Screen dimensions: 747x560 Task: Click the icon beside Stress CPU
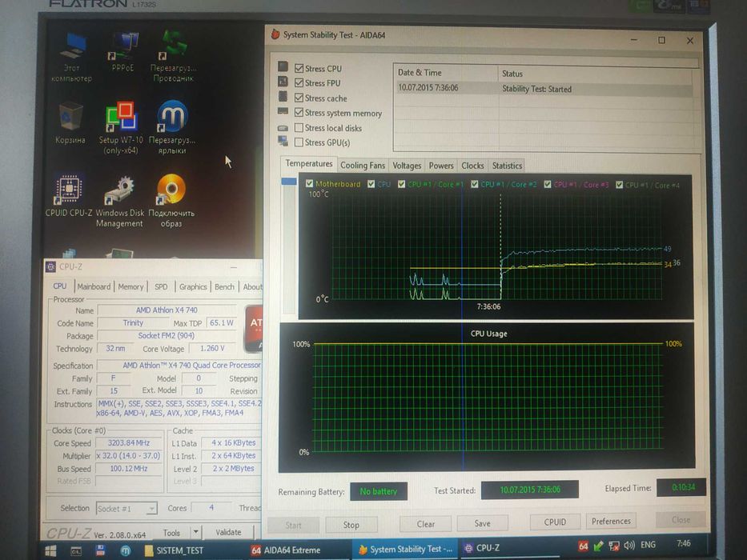point(283,66)
